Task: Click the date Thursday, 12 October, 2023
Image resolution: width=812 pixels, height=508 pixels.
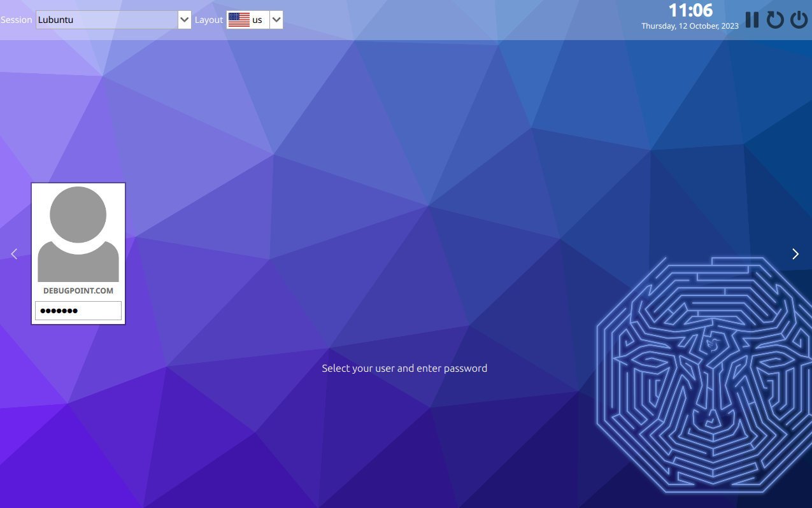Action: 690,26
